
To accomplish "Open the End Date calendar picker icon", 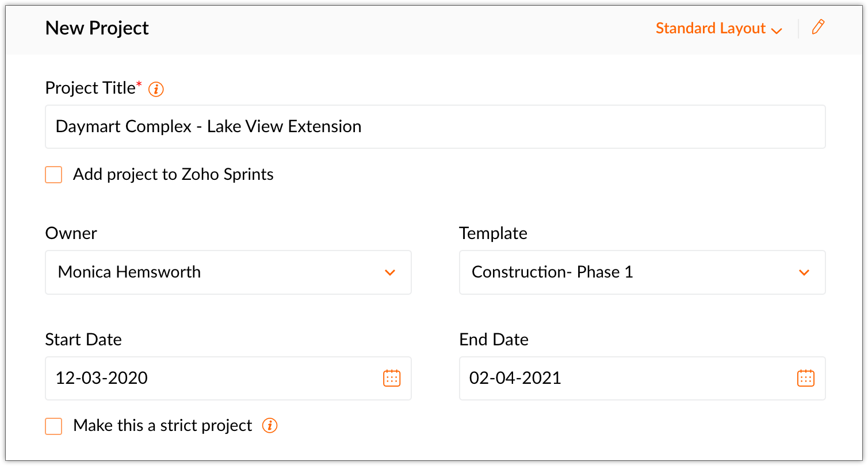I will [x=805, y=378].
